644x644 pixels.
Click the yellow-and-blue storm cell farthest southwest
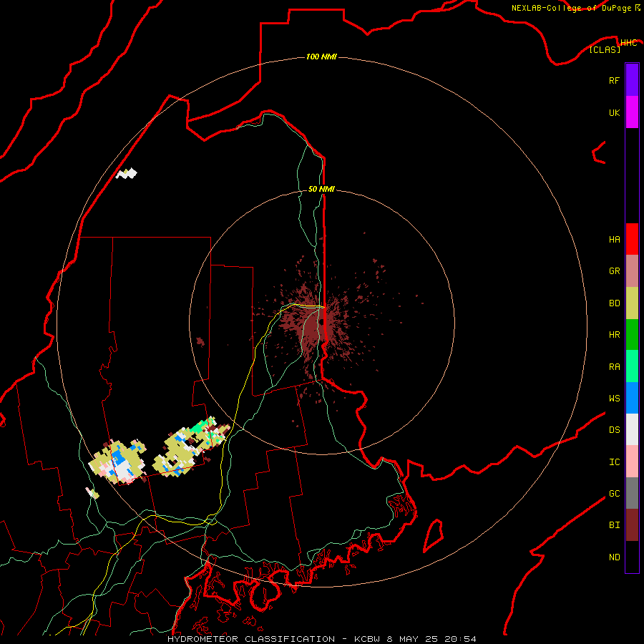point(119,462)
